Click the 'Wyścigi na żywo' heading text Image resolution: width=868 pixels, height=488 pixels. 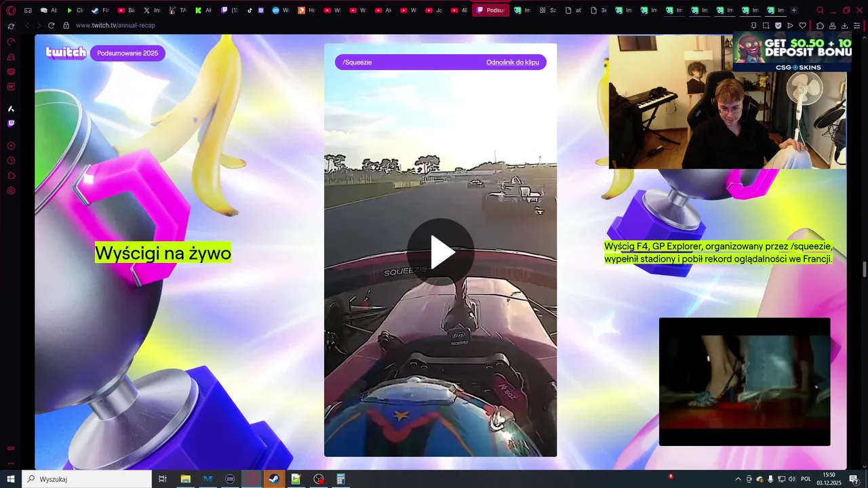[163, 253]
